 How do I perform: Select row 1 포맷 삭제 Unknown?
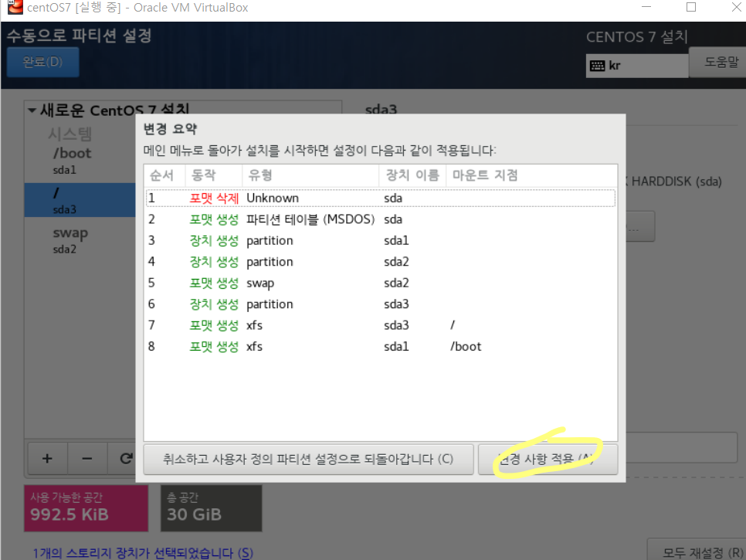click(381, 198)
